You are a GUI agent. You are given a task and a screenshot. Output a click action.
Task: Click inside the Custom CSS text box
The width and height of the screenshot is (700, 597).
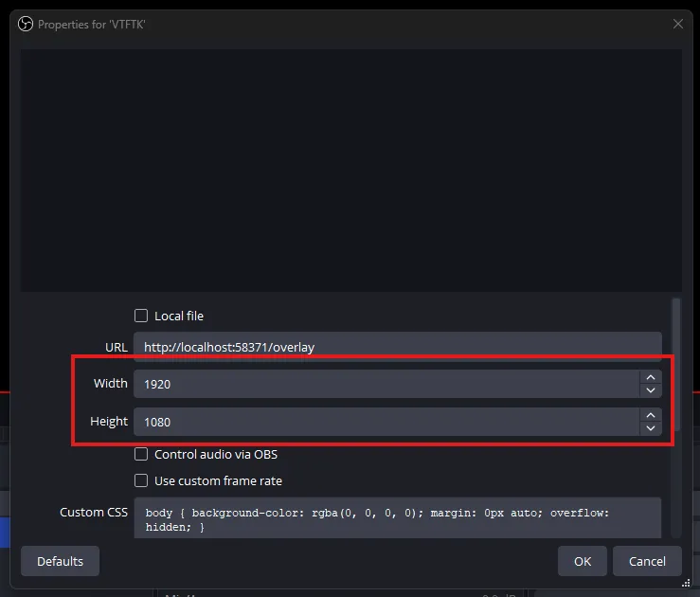[396, 518]
